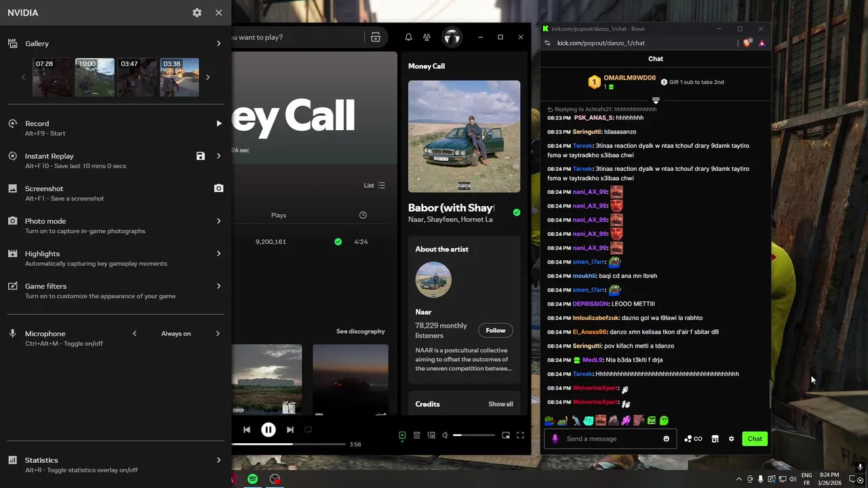The width and height of the screenshot is (868, 488).
Task: Open Spotify profile avatar menu
Action: [452, 37]
